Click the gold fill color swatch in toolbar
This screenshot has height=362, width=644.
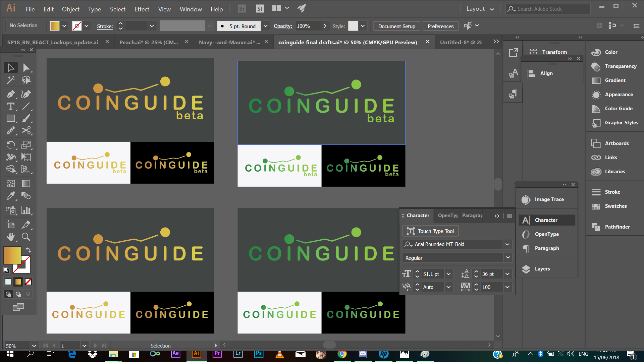pyautogui.click(x=12, y=255)
